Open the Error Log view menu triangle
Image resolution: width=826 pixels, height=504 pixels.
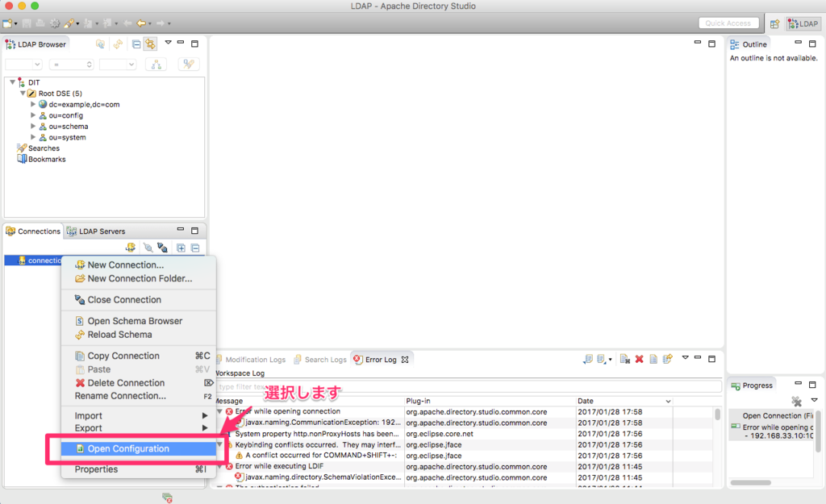point(686,357)
